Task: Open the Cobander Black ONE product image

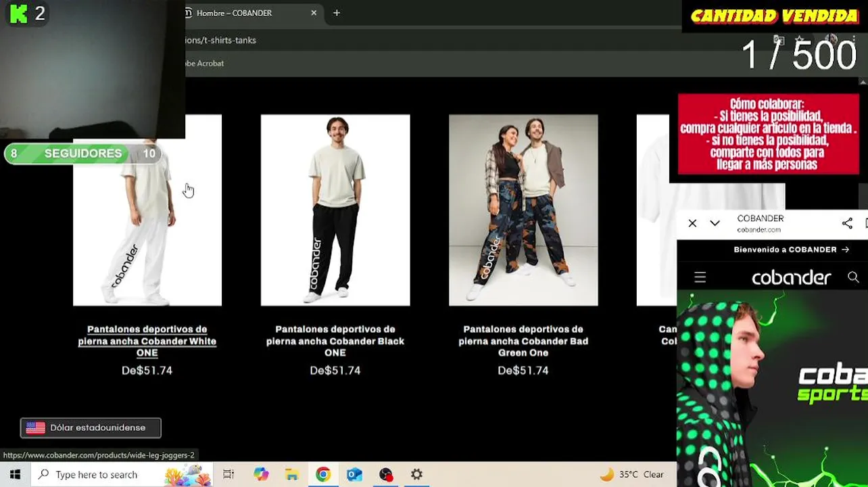Action: (335, 210)
